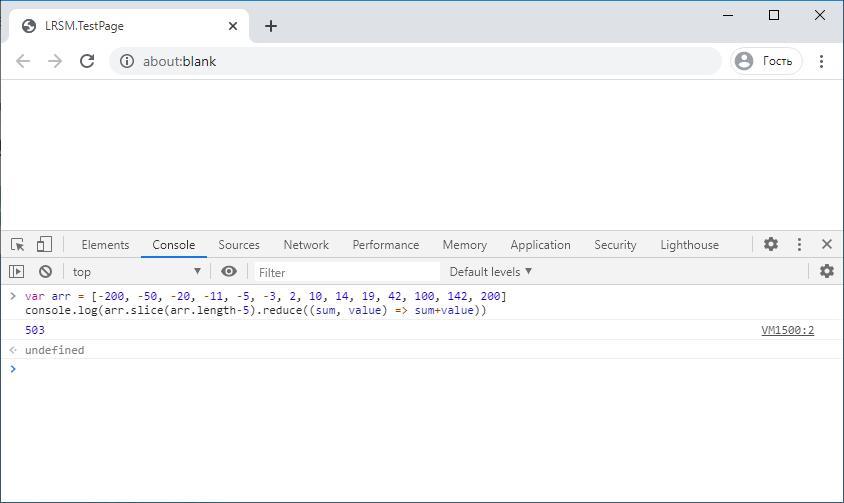Switch to the Network tab
This screenshot has width=844, height=503.
click(x=306, y=245)
